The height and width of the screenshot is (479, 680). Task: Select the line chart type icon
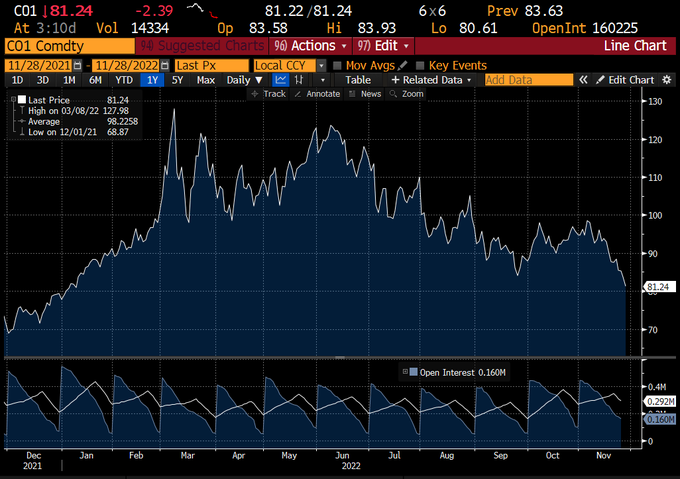click(x=281, y=80)
